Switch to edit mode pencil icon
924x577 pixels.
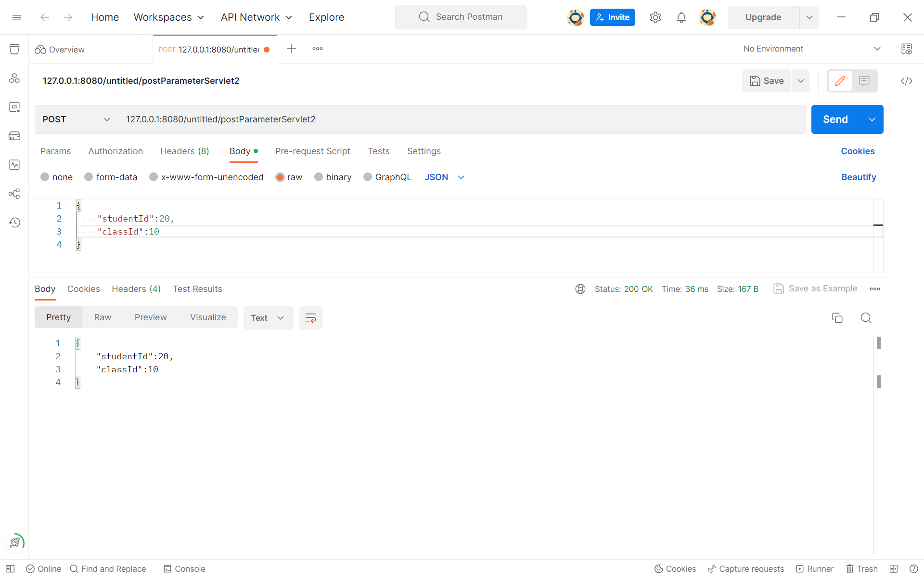click(840, 81)
